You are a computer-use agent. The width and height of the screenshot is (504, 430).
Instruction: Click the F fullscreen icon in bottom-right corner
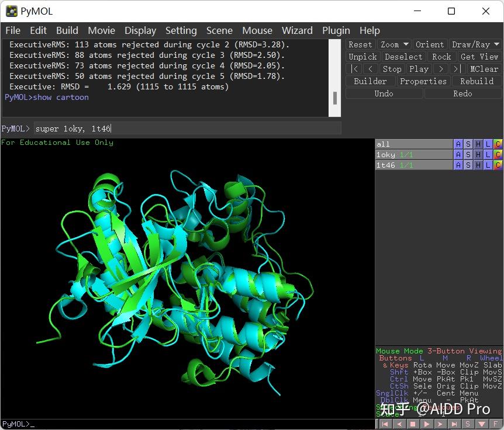point(496,424)
